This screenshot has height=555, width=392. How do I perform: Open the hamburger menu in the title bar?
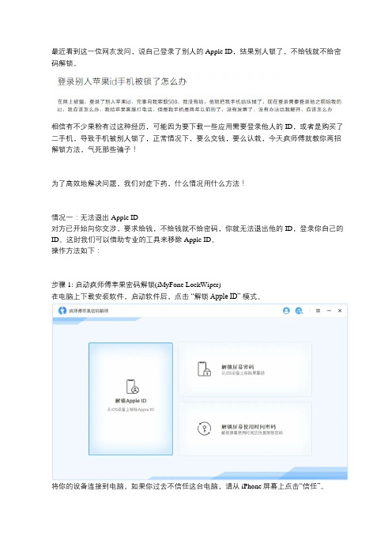coord(318,311)
